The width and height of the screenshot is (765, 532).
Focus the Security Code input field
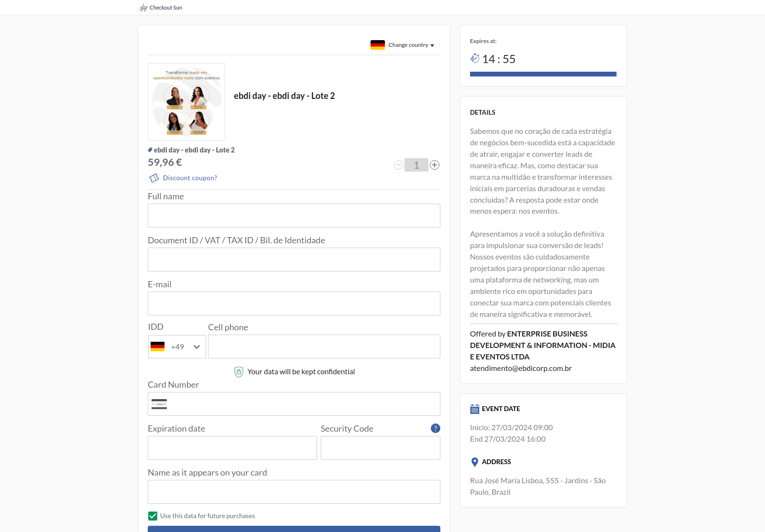point(381,448)
